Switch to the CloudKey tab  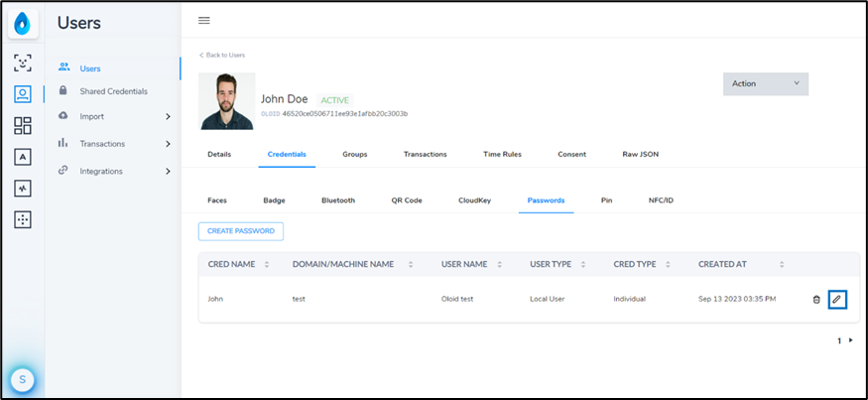pos(474,200)
